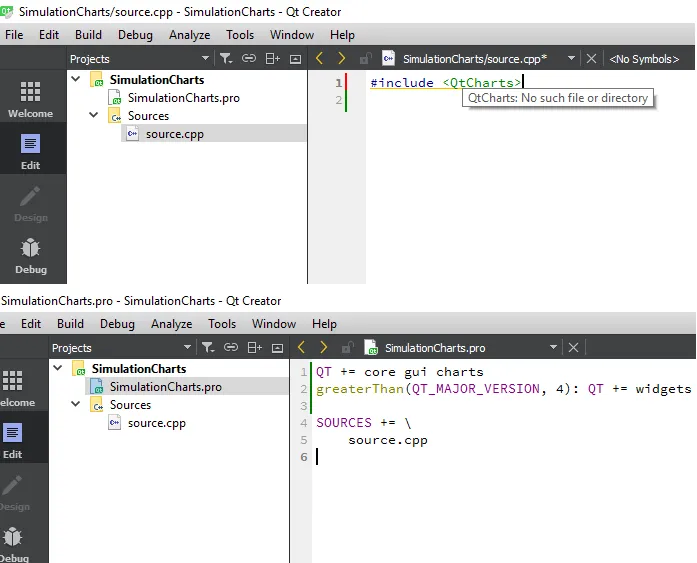Screen dimensions: 697x563
Task: Select SimulationCharts.pro in bottom project tree
Action: click(x=165, y=387)
